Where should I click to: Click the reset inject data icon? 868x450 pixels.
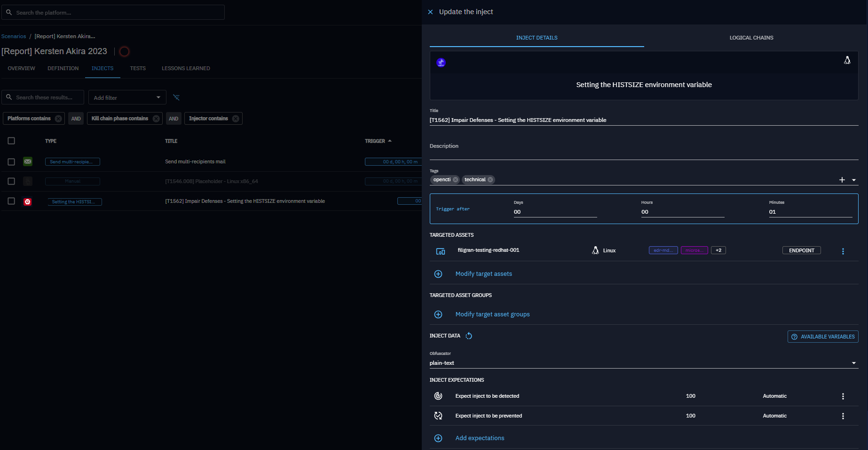(x=469, y=336)
